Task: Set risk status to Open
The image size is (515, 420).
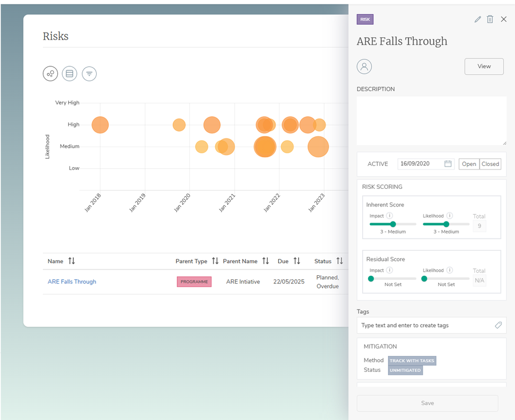Action: (469, 164)
